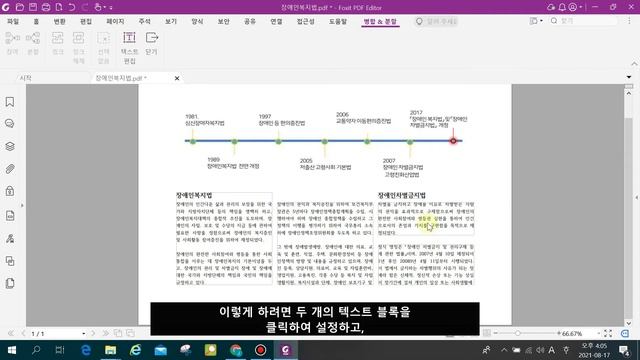Open the three-dot more options menu
The height and width of the screenshot is (360, 640).
pos(629,21)
